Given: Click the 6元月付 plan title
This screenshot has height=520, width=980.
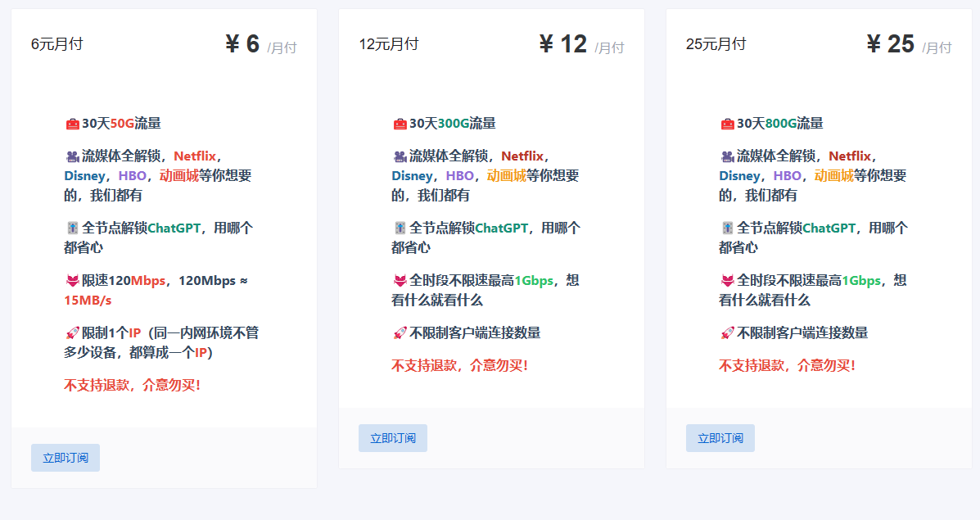Looking at the screenshot, I should [57, 44].
